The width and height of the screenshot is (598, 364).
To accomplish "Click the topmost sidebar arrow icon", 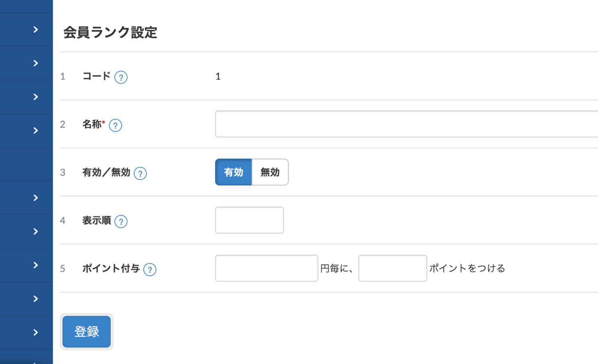I will pyautogui.click(x=35, y=29).
